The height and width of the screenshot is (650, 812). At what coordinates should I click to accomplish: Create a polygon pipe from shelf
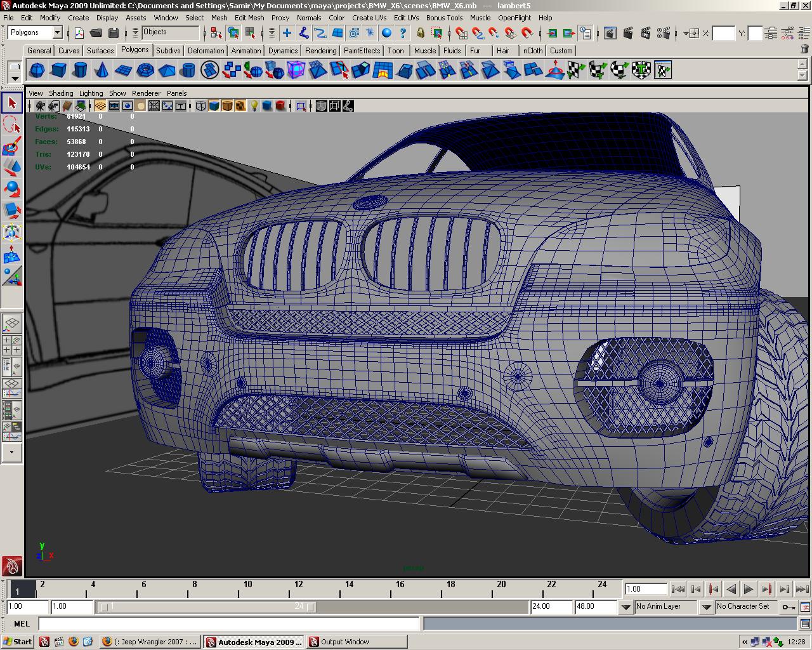[x=188, y=70]
